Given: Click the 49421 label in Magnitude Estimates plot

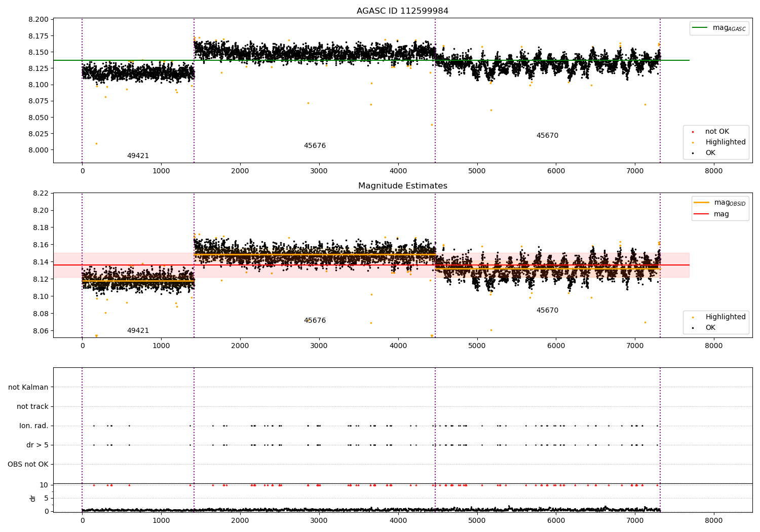Looking at the screenshot, I should [x=138, y=331].
